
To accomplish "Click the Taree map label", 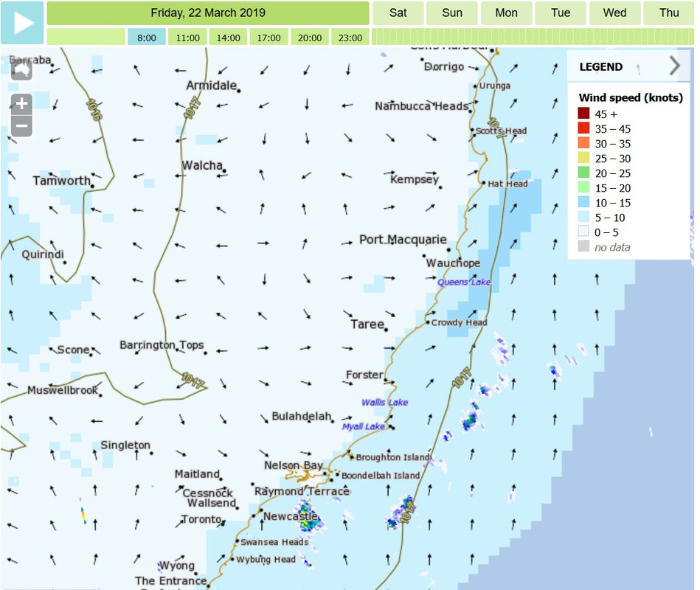I will [x=367, y=324].
